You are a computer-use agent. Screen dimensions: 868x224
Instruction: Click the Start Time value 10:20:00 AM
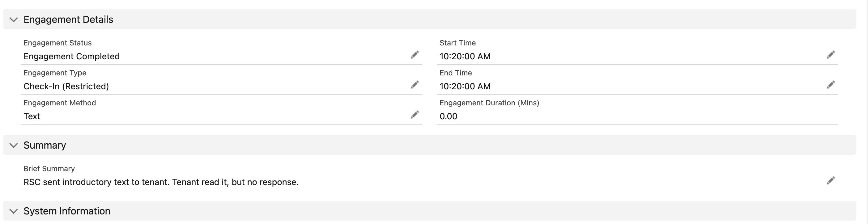coord(465,56)
